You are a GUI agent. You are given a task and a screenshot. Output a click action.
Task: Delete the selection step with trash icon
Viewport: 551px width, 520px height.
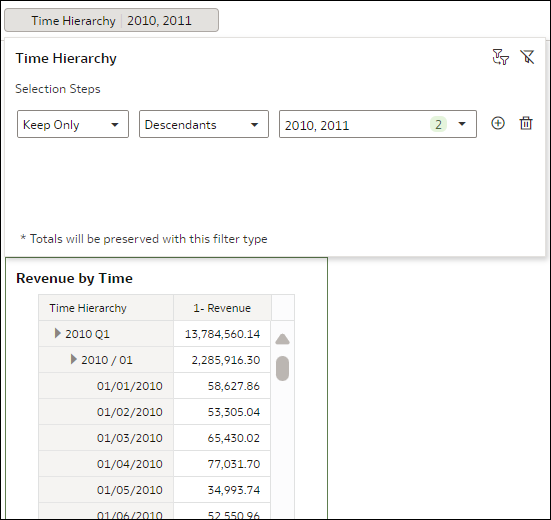click(x=526, y=123)
